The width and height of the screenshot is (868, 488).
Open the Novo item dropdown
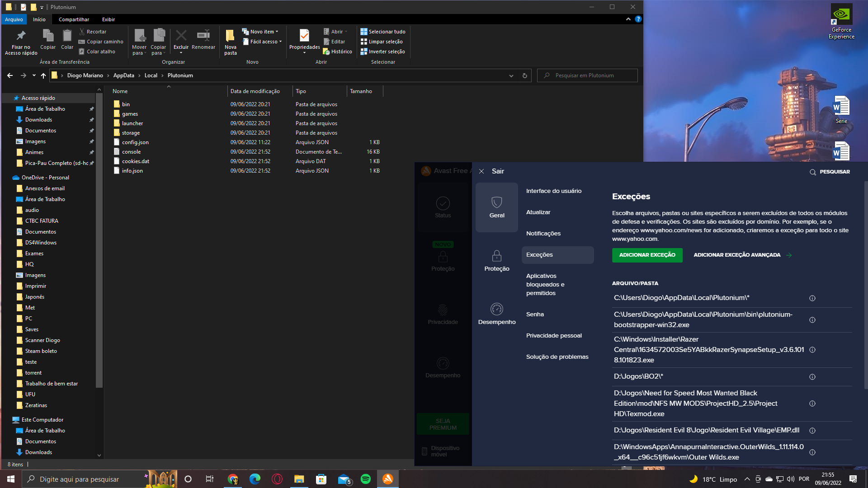pyautogui.click(x=260, y=32)
